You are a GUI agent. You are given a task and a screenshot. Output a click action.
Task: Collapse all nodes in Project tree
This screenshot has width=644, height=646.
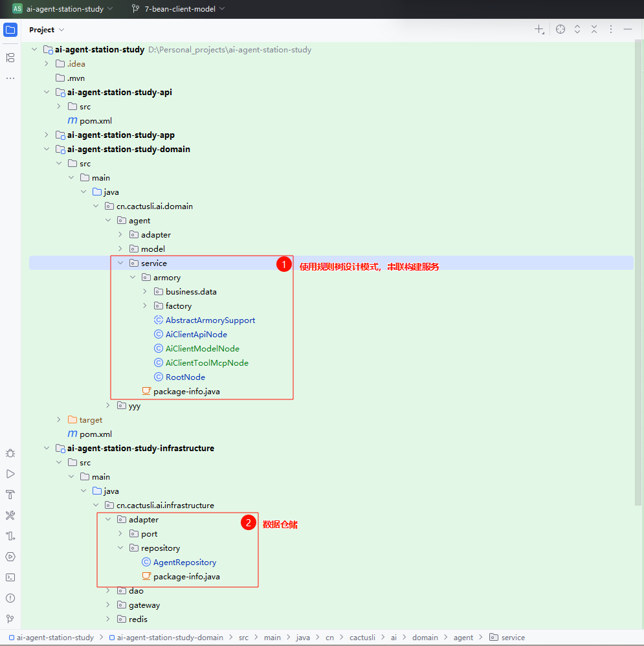594,30
